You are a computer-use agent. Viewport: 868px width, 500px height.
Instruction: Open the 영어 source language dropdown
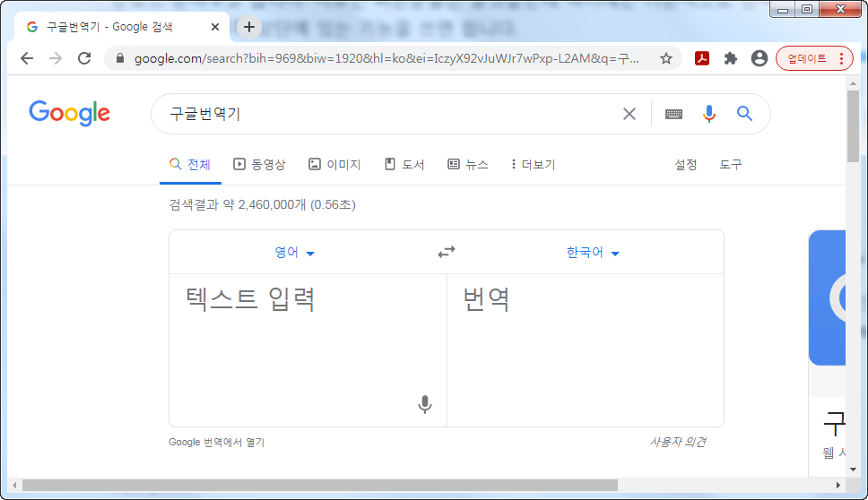(294, 252)
